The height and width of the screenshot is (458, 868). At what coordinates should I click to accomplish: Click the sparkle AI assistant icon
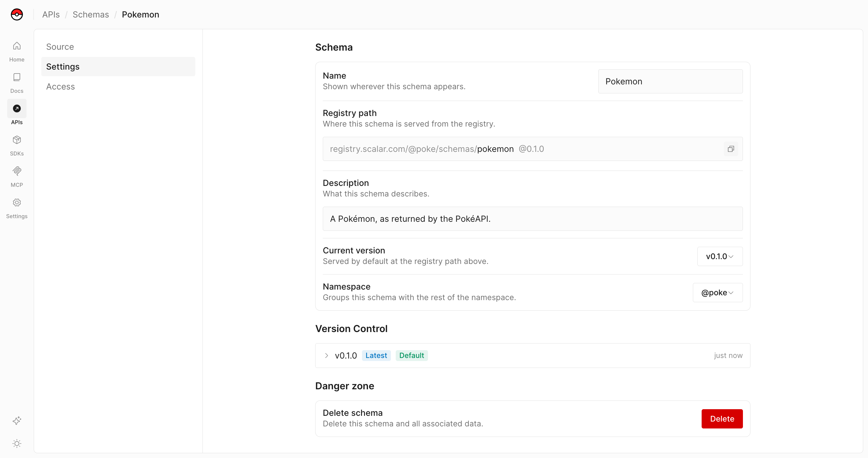pyautogui.click(x=17, y=420)
